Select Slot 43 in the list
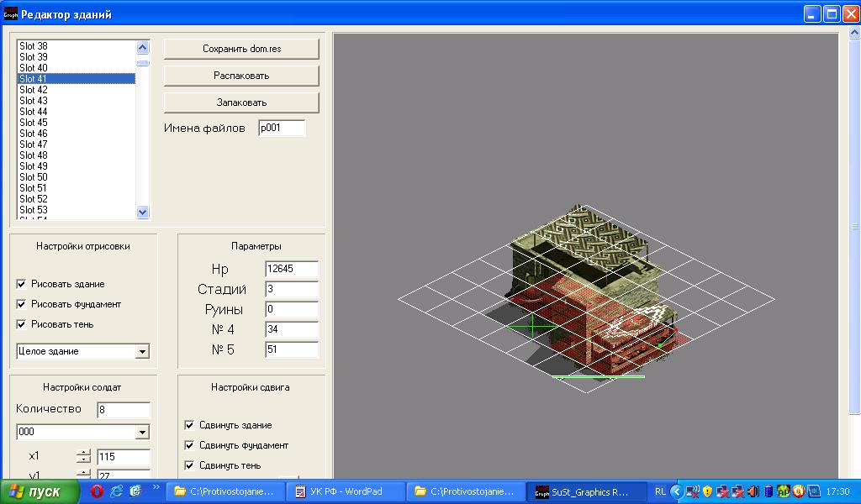 click(x=77, y=101)
